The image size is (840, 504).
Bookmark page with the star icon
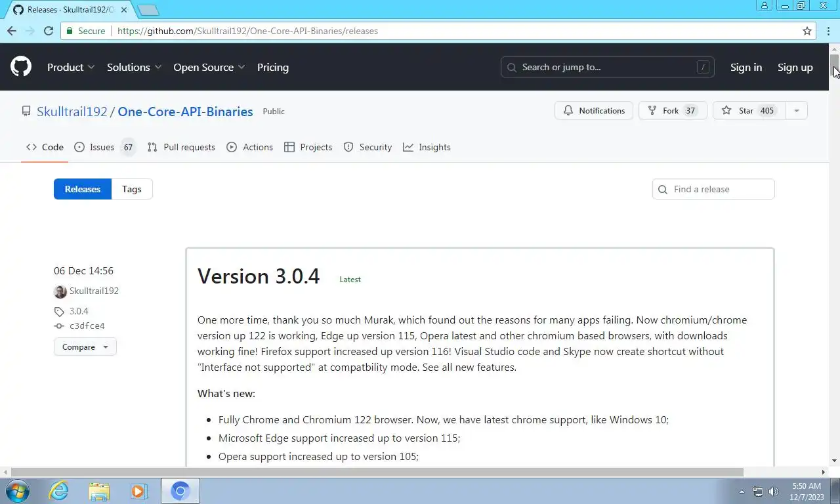807,31
